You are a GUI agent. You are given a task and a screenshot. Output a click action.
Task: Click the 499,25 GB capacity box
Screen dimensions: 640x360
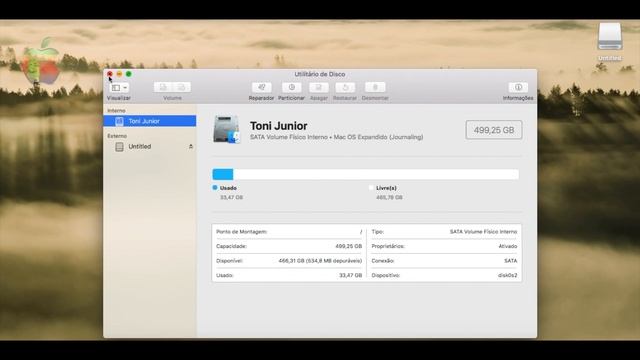[x=494, y=130]
